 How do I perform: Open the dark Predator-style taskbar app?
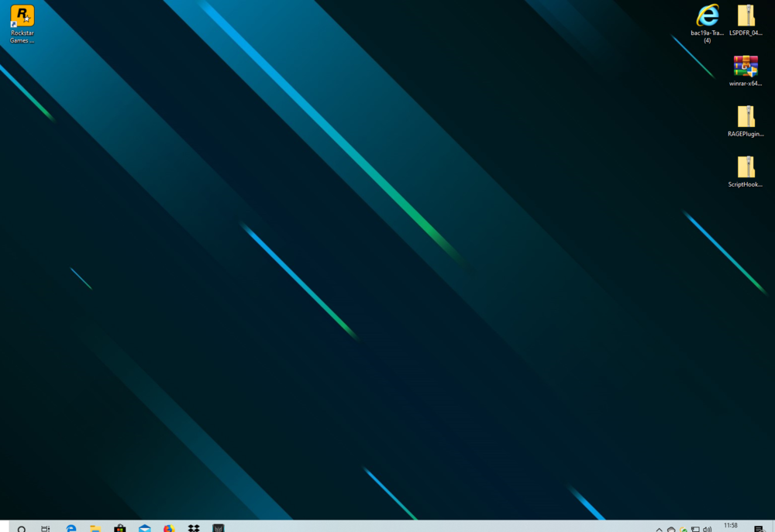[218, 528]
